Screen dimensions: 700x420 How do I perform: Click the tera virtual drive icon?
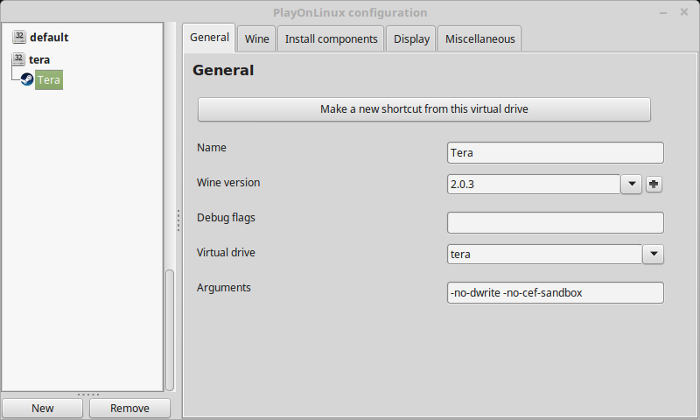18,59
